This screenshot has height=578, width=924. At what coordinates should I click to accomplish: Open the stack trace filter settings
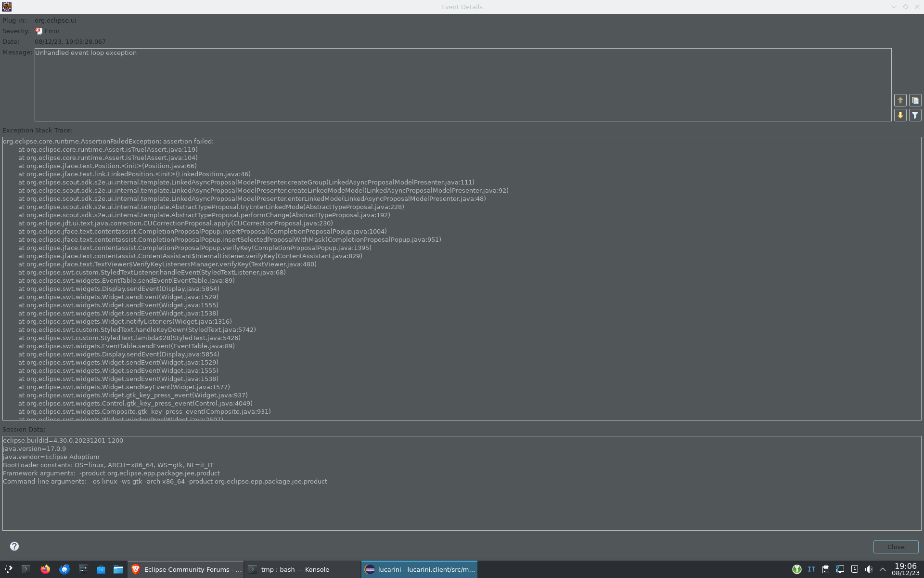[x=915, y=115]
